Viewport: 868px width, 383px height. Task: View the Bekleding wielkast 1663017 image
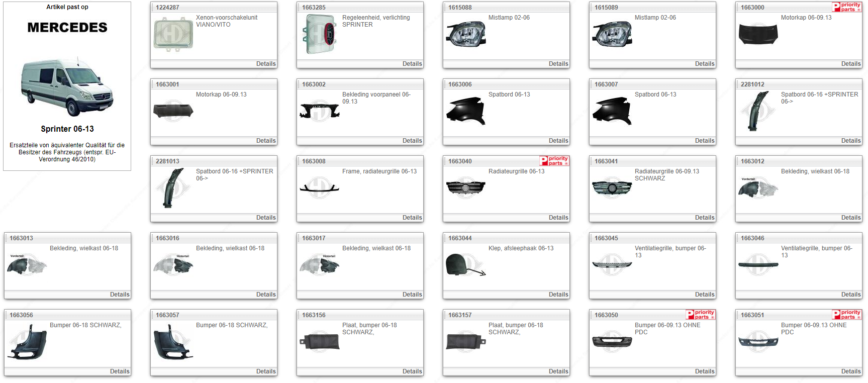(320, 265)
